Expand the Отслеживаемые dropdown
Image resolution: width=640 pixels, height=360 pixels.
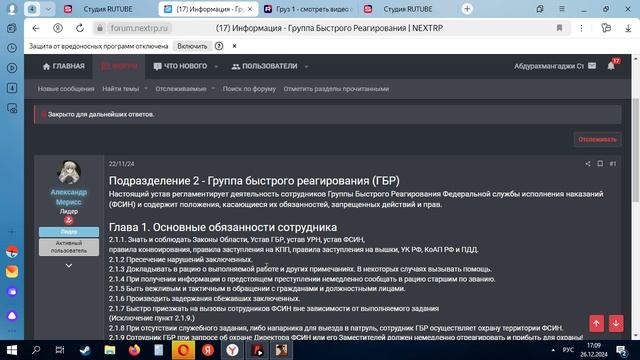[x=213, y=89]
